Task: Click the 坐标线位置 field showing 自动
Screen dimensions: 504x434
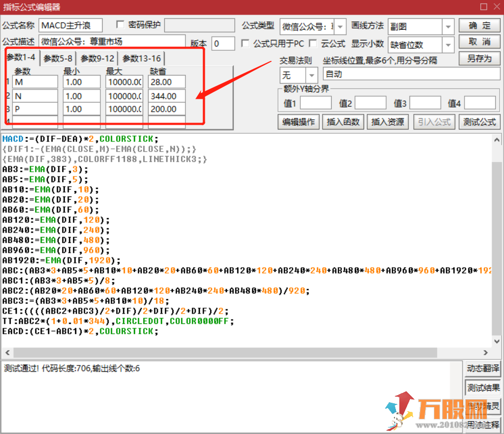Action: (x=411, y=74)
